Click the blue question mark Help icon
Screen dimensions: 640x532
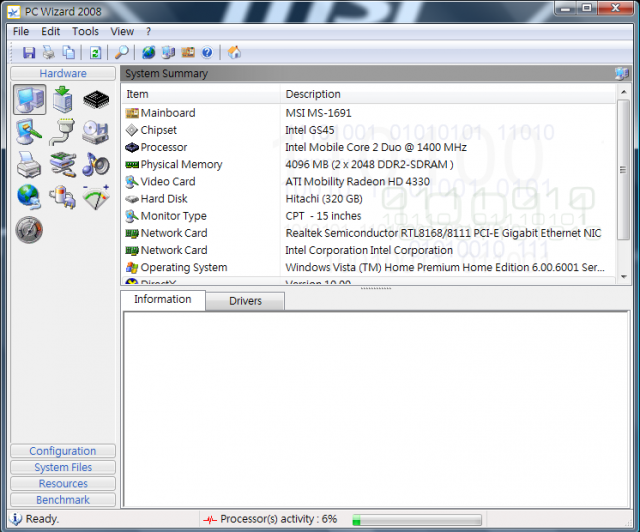click(207, 52)
